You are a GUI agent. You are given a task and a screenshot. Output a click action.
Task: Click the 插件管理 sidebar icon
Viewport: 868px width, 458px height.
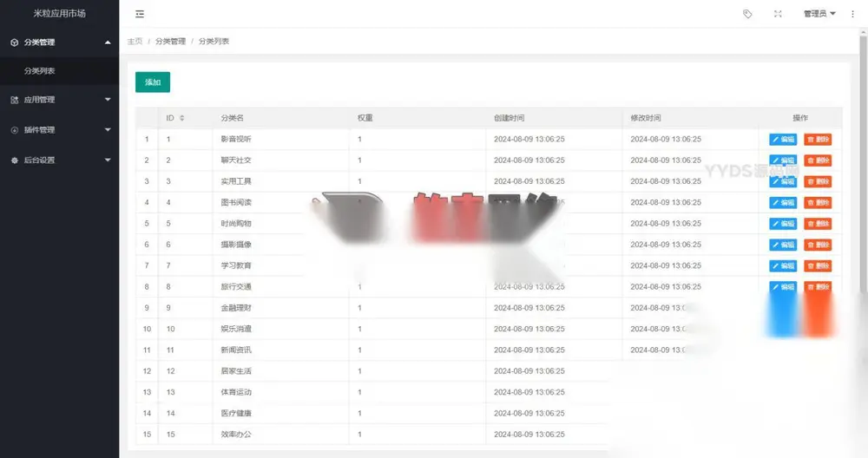click(15, 130)
